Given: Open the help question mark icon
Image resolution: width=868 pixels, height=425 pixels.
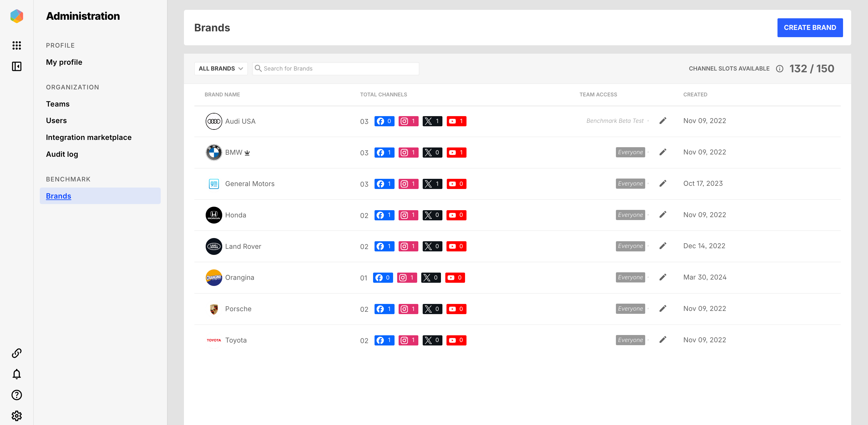Looking at the screenshot, I should click(17, 395).
